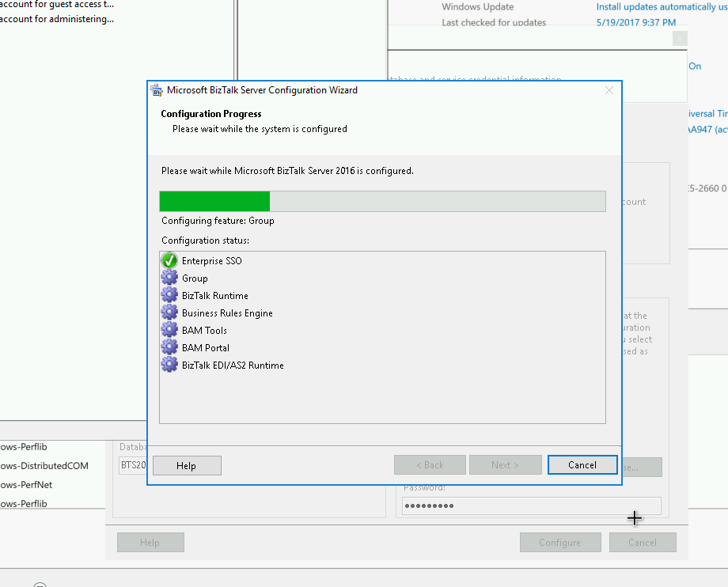Click the Business Rules Engine gear icon
This screenshot has width=728, height=587.
tap(169, 312)
